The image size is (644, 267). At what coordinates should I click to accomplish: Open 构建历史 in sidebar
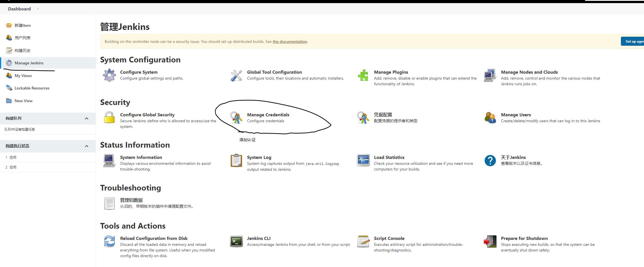pyautogui.click(x=23, y=51)
